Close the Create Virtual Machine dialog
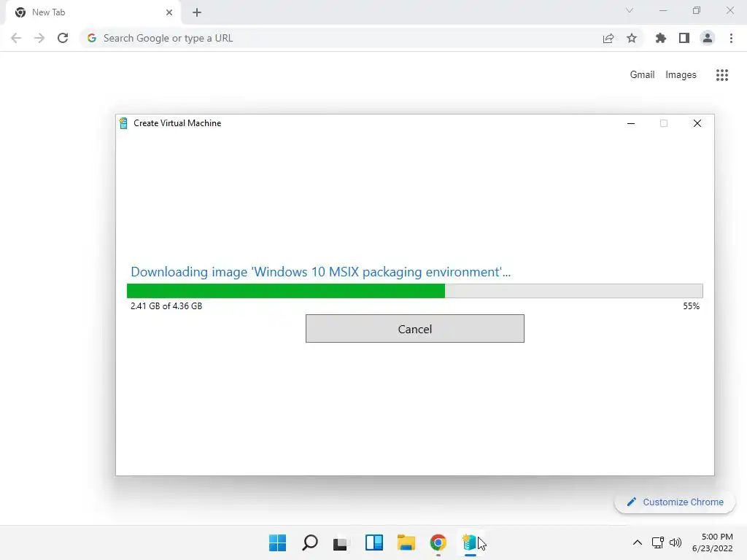Image resolution: width=747 pixels, height=560 pixels. [x=697, y=123]
